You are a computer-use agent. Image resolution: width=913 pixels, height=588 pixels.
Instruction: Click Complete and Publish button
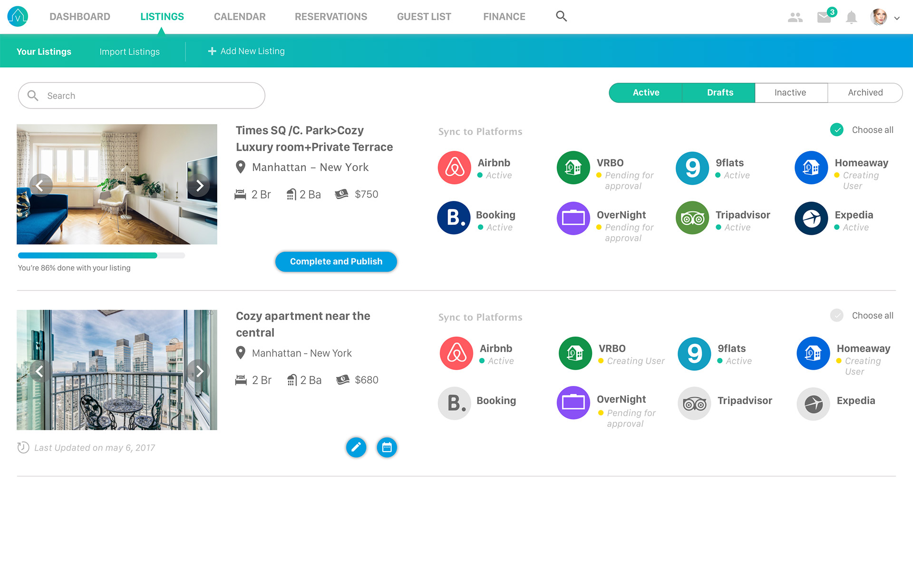coord(336,261)
